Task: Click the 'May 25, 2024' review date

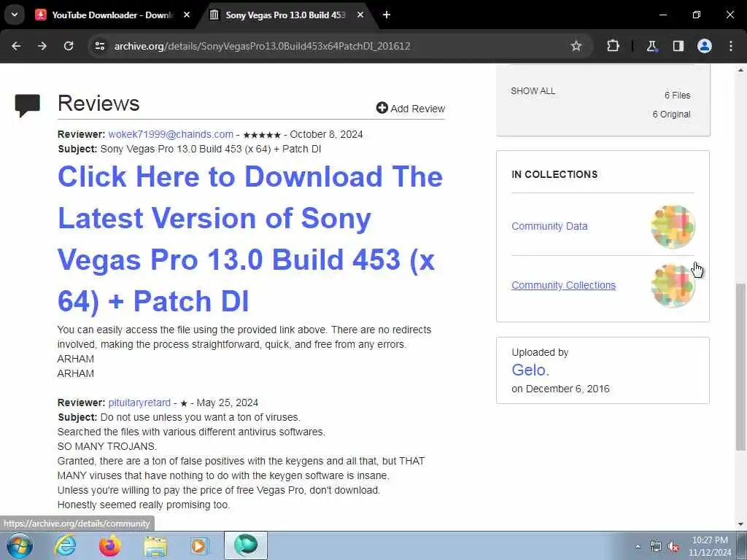Action: point(228,402)
